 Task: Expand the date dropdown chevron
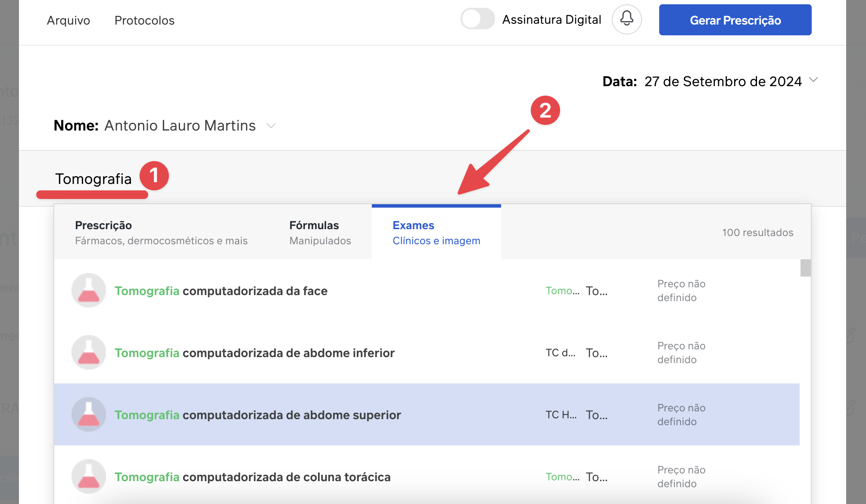click(x=813, y=80)
